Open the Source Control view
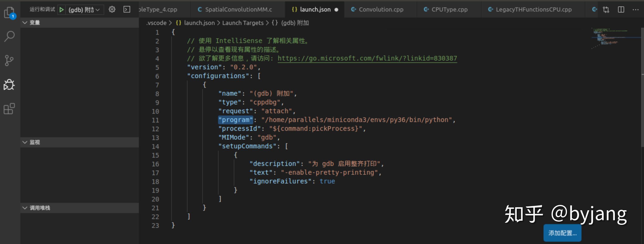644x244 pixels. [9, 60]
